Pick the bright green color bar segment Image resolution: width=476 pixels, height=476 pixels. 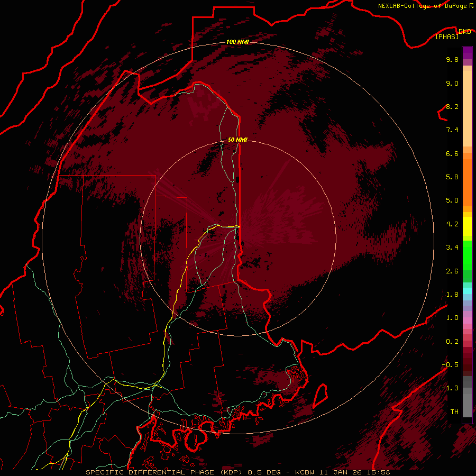[x=467, y=255]
